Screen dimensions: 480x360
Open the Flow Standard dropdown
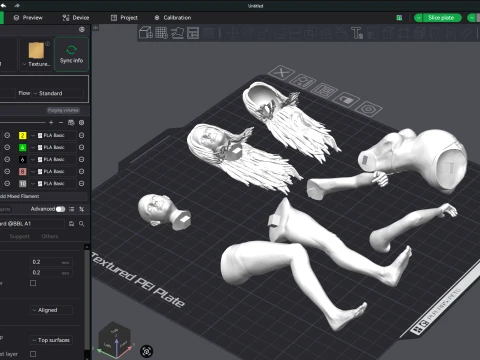click(58, 93)
